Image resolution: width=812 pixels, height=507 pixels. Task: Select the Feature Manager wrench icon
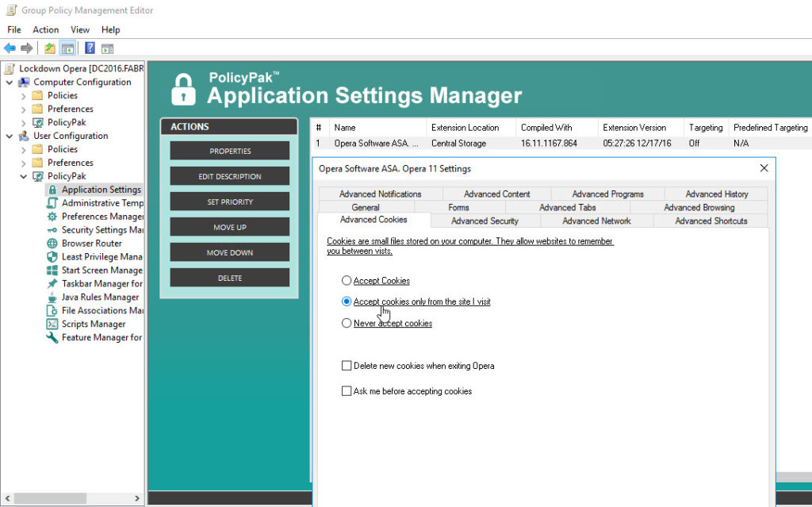point(52,338)
